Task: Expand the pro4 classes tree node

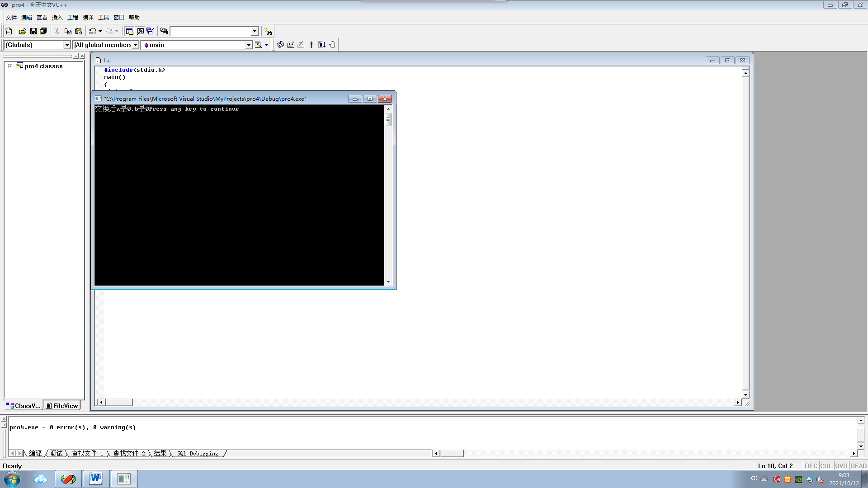Action: [x=10, y=66]
